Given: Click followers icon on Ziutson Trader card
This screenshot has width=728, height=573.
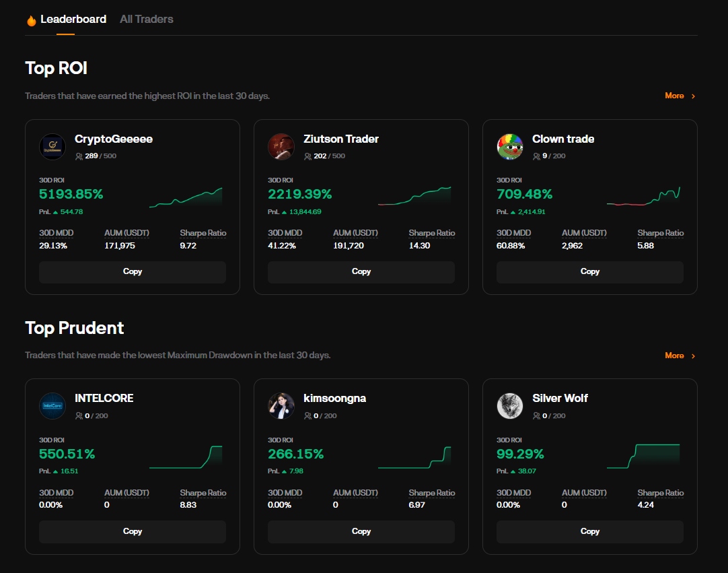Looking at the screenshot, I should (308, 156).
